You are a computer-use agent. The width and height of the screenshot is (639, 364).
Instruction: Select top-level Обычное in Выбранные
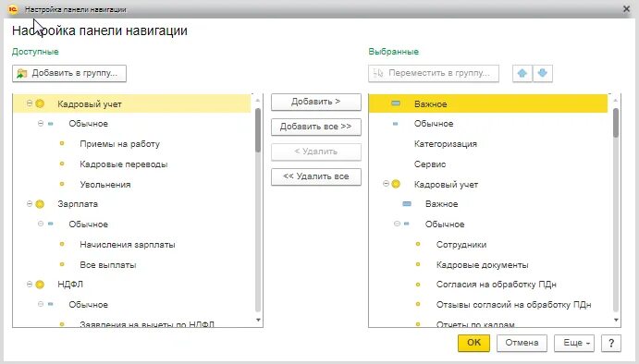click(434, 124)
